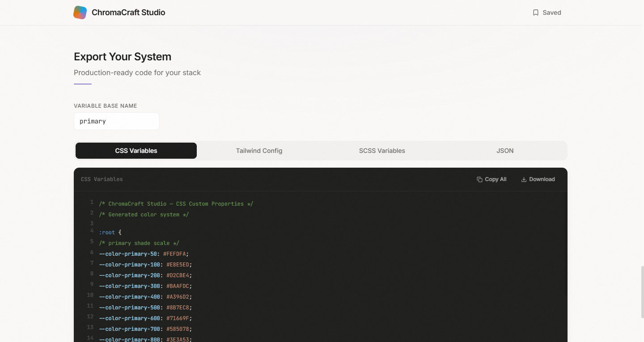Click line number 11 in the code gutter
Screen dimensions: 644x342
click(90, 306)
